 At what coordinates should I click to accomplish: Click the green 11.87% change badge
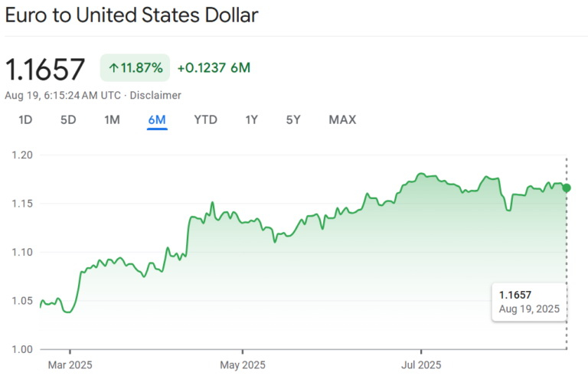(x=135, y=68)
